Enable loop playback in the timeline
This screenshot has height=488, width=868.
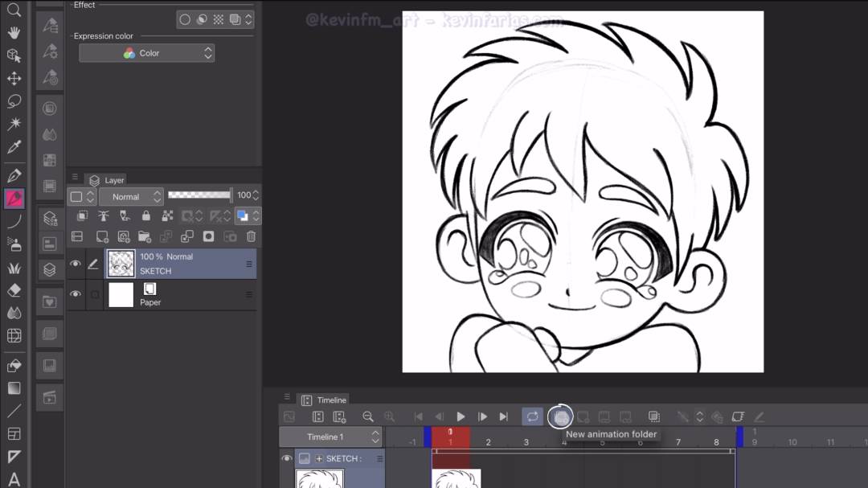(531, 416)
